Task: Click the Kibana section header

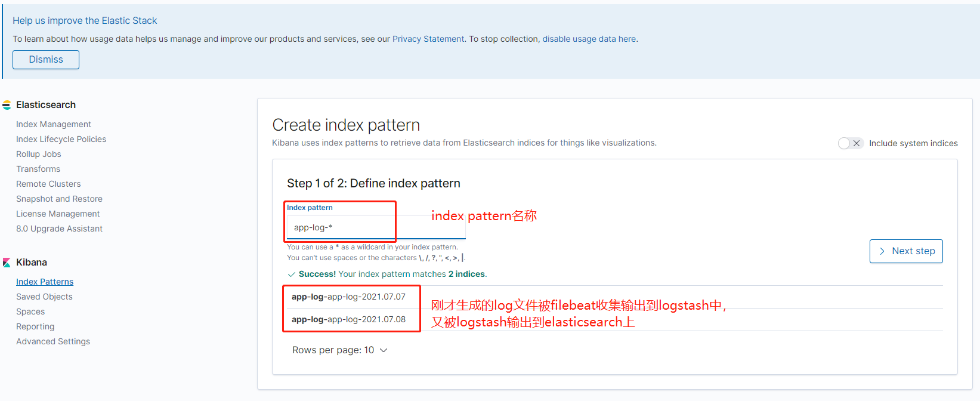Action: click(32, 263)
